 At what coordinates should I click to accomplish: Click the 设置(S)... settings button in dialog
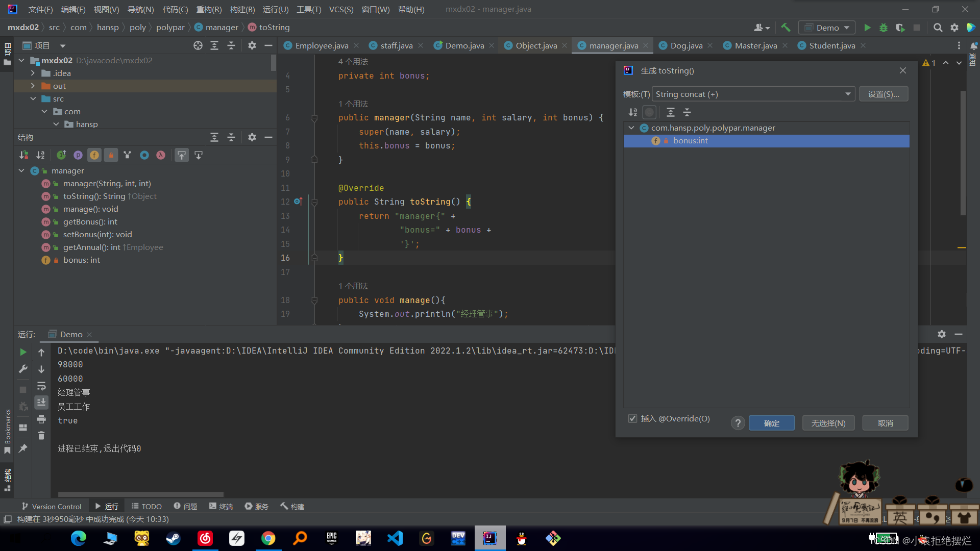(883, 94)
